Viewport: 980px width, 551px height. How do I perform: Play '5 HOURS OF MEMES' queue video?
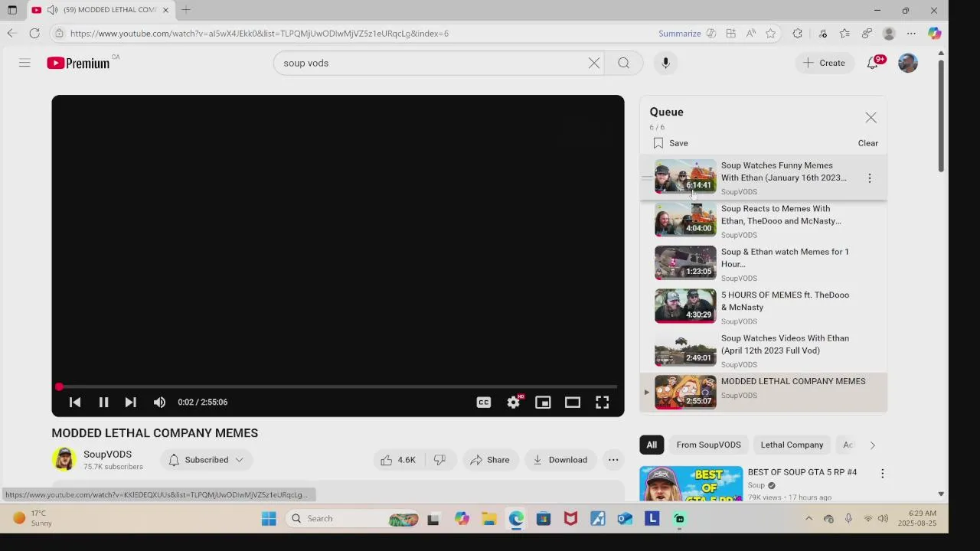tap(763, 307)
